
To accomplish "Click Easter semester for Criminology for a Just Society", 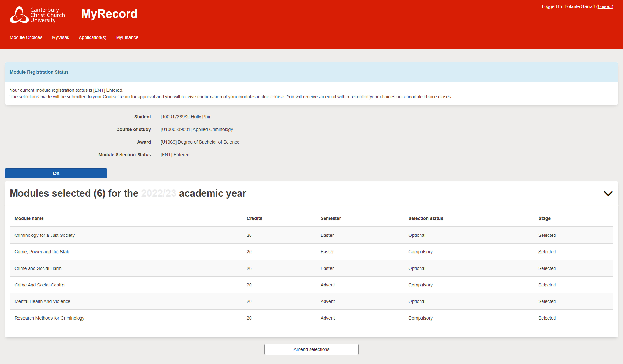I will tap(327, 235).
